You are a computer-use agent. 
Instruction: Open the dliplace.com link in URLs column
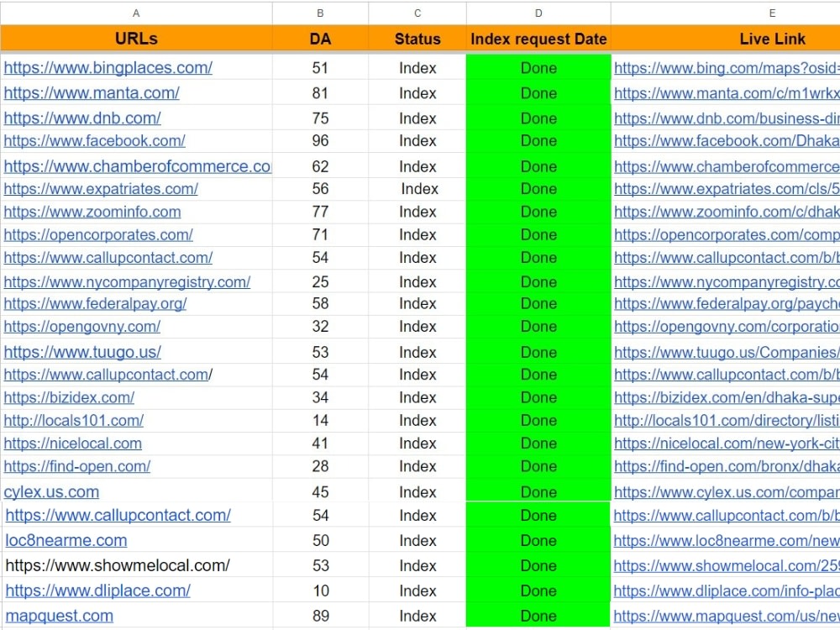tap(97, 591)
